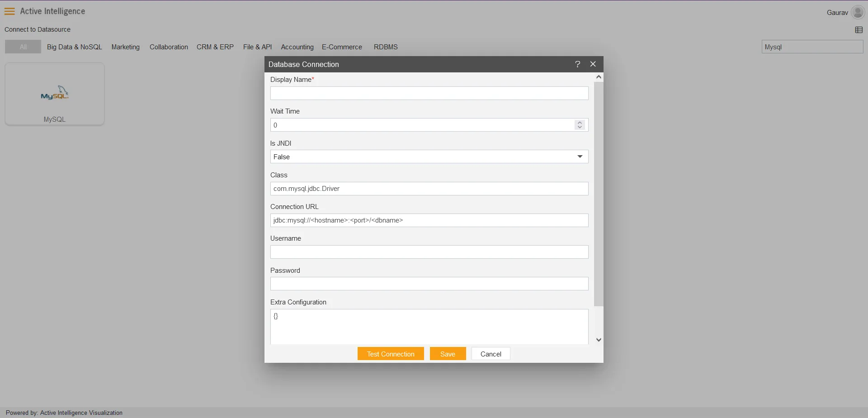Switch to table view icon
868x418 pixels.
(x=859, y=30)
